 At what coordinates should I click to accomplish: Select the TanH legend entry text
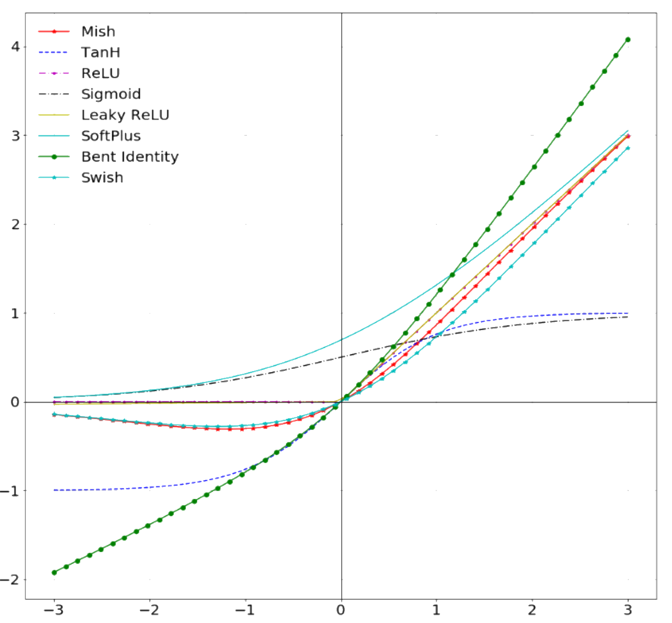tap(100, 52)
